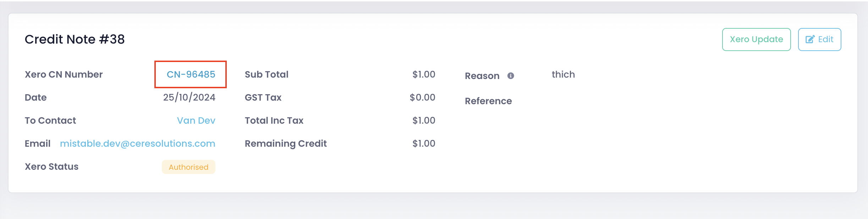Viewport: 868px width, 219px height.
Task: Click the Sub Total amount value
Action: point(424,74)
